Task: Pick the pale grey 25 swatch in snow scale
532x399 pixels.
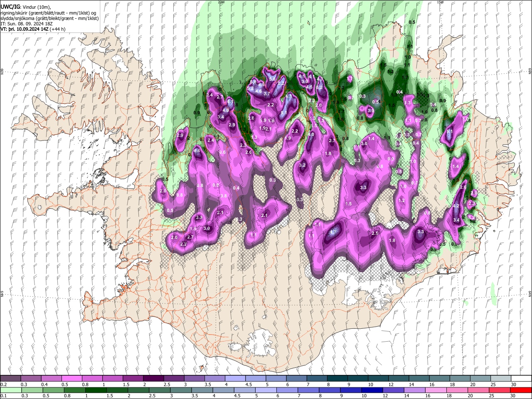Action: pos(501,379)
